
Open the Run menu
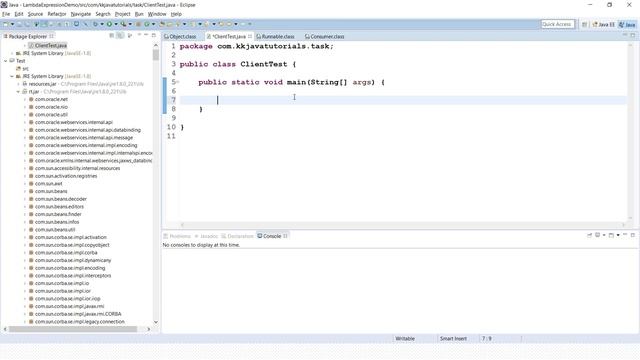coord(139,14)
